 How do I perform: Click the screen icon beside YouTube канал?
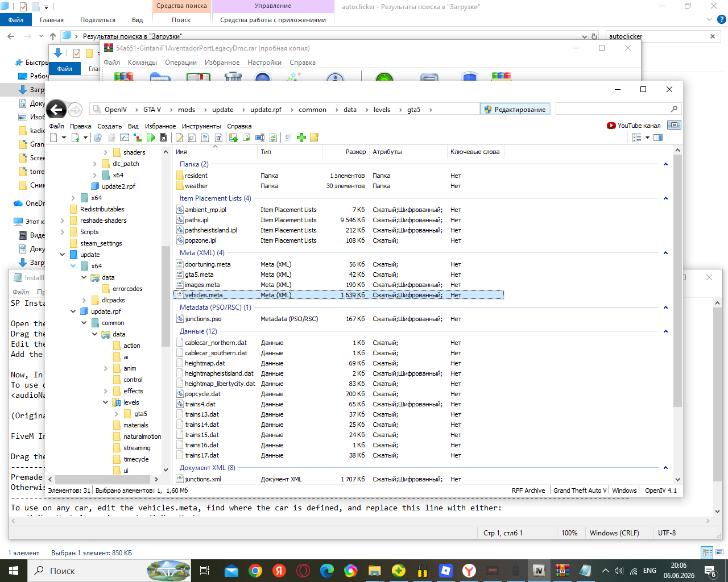coord(674,125)
